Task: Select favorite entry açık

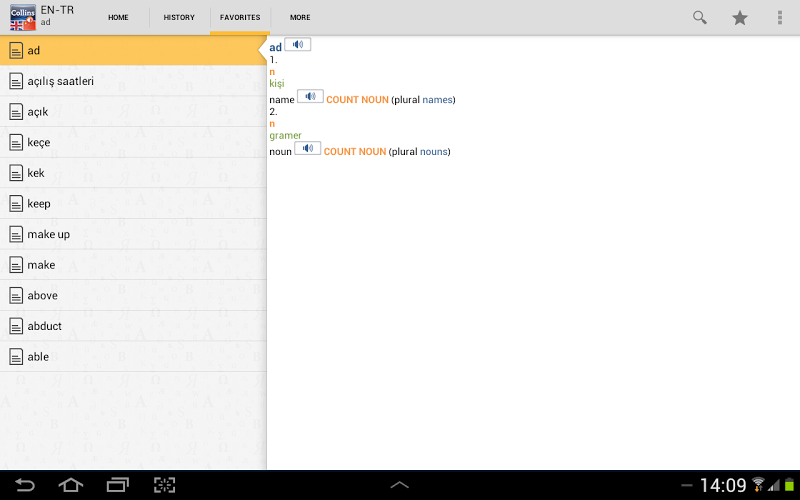Action: (133, 112)
